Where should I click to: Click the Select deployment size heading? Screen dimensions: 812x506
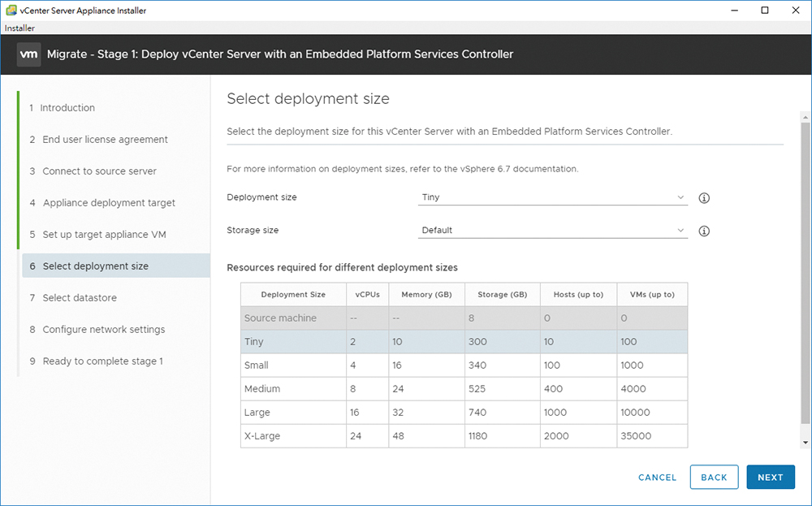coord(308,98)
